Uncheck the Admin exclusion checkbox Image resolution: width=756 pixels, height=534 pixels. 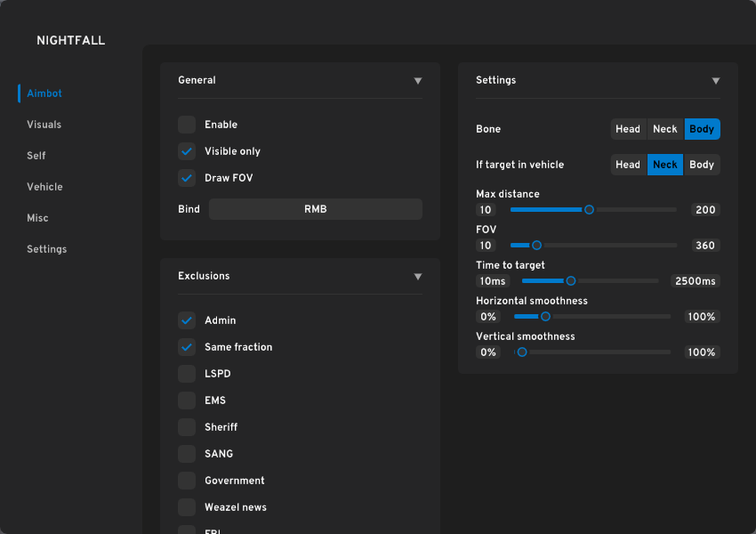[187, 320]
